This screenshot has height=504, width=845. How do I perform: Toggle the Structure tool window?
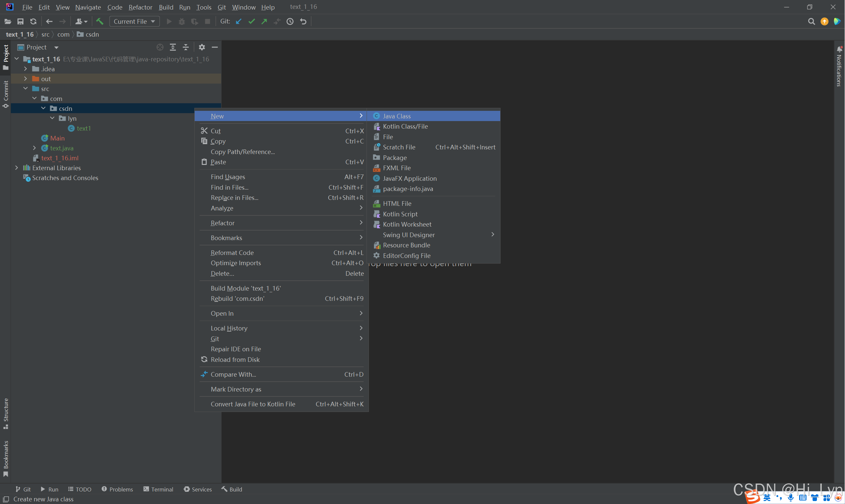tap(5, 413)
